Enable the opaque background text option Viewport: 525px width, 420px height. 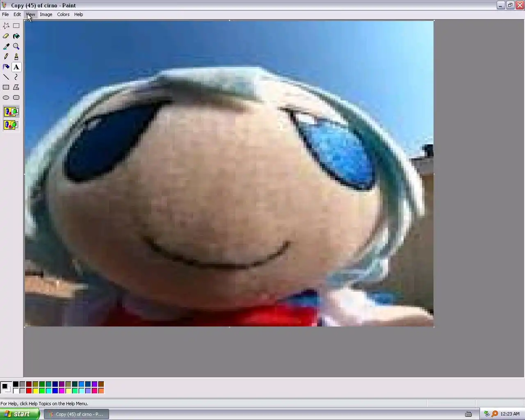coord(11,112)
